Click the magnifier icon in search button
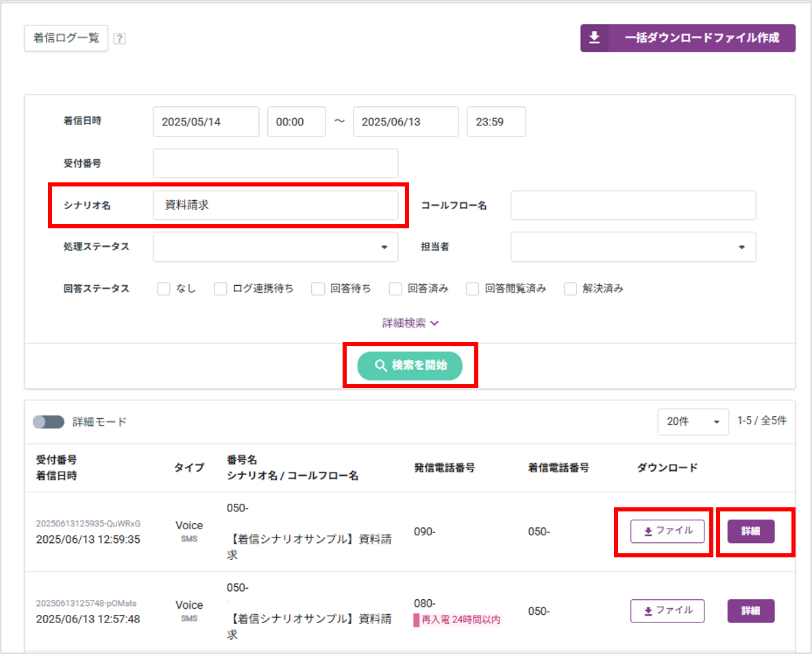Viewport: 812px width, 654px height. tap(380, 365)
